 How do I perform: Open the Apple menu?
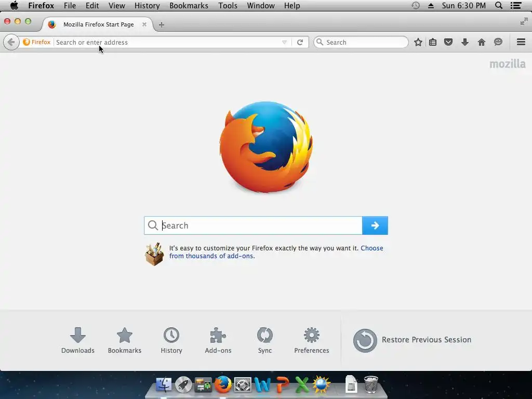coord(14,5)
